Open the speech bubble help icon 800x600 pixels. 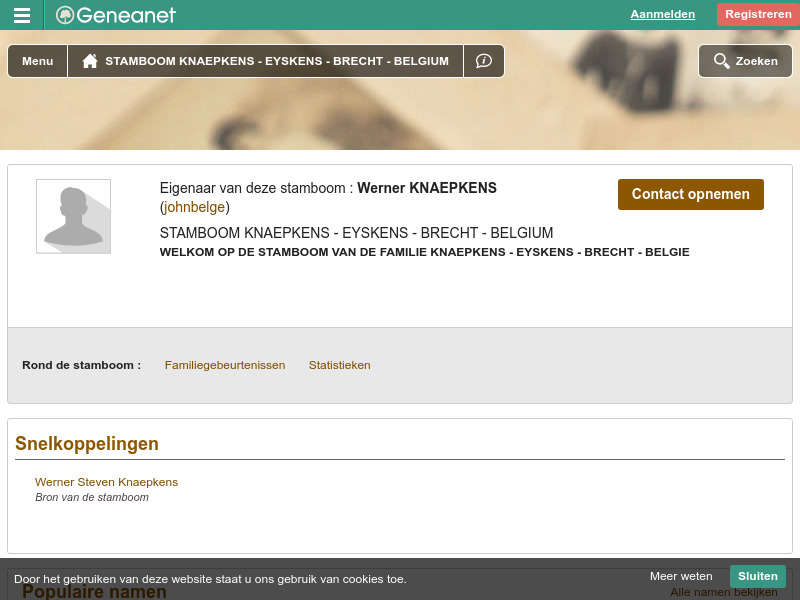pos(483,60)
